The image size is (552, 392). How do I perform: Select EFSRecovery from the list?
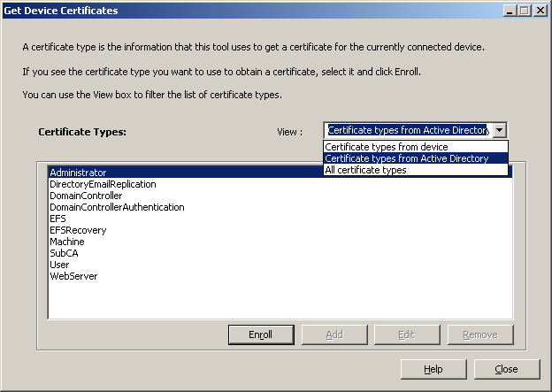point(280,230)
